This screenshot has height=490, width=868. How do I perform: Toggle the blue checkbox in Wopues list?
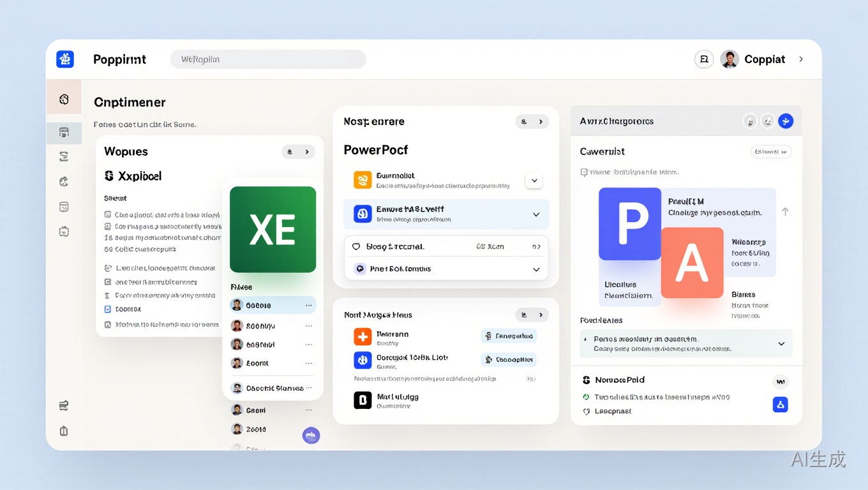click(x=108, y=309)
